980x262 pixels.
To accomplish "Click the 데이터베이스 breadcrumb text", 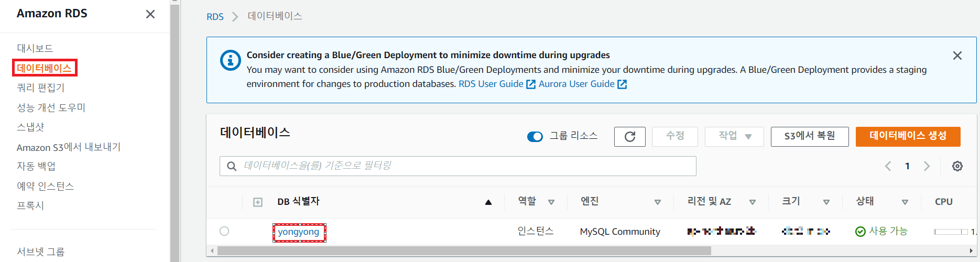I will [x=275, y=16].
